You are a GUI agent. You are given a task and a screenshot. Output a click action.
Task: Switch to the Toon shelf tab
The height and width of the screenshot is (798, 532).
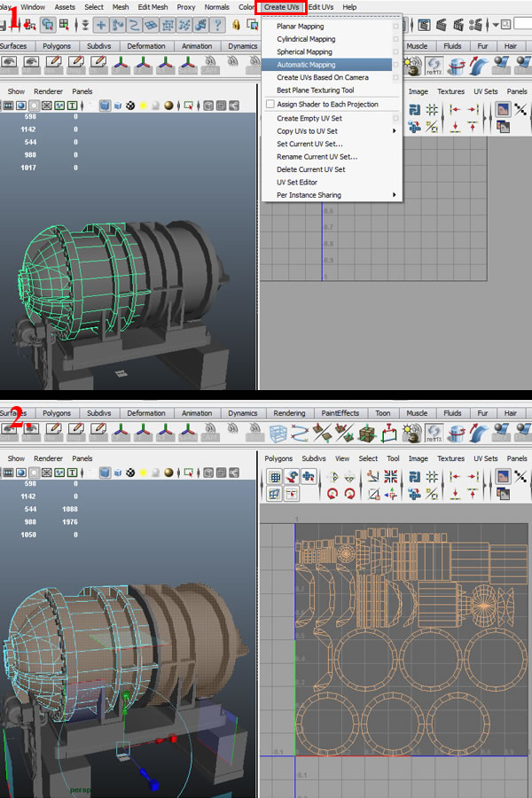(383, 413)
